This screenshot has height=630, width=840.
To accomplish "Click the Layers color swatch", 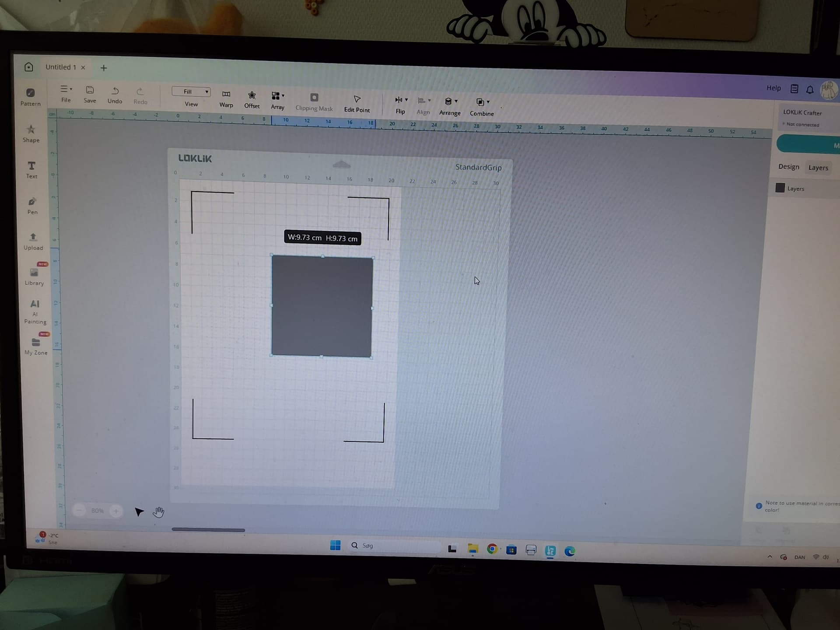I will coord(780,188).
